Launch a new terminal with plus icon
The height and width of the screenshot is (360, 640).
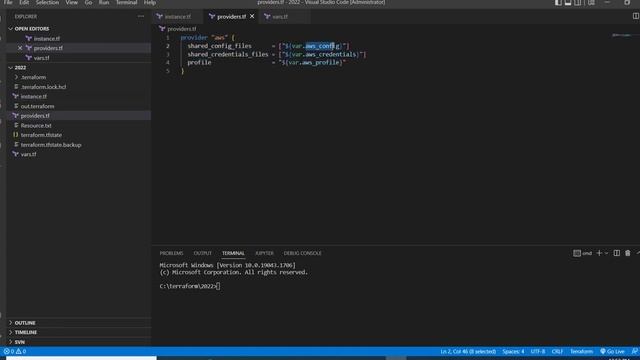coord(599,253)
